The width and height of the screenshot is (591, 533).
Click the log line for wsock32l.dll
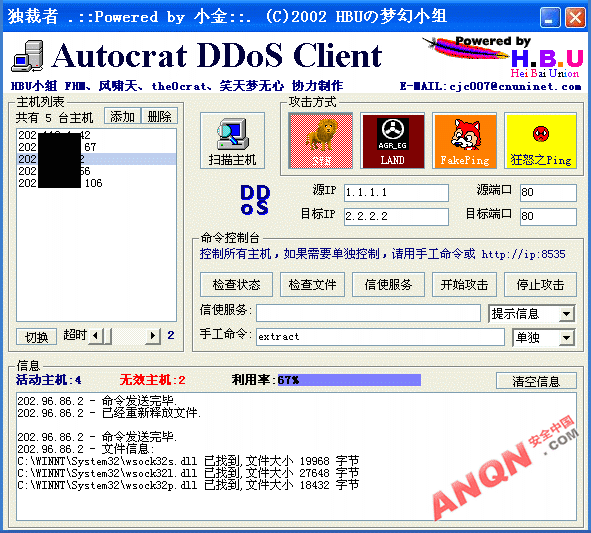pyautogui.click(x=188, y=473)
